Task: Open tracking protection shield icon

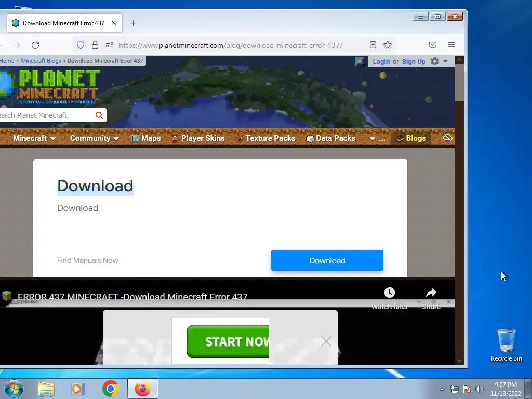Action: point(81,45)
